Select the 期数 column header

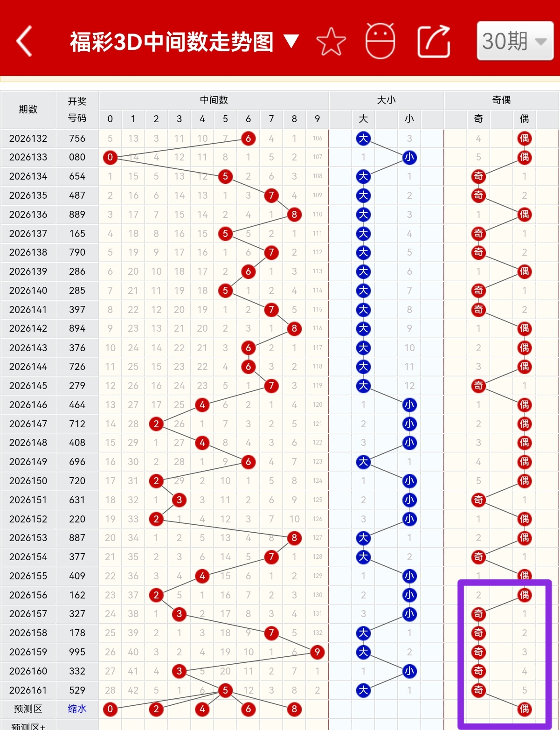click(x=28, y=110)
